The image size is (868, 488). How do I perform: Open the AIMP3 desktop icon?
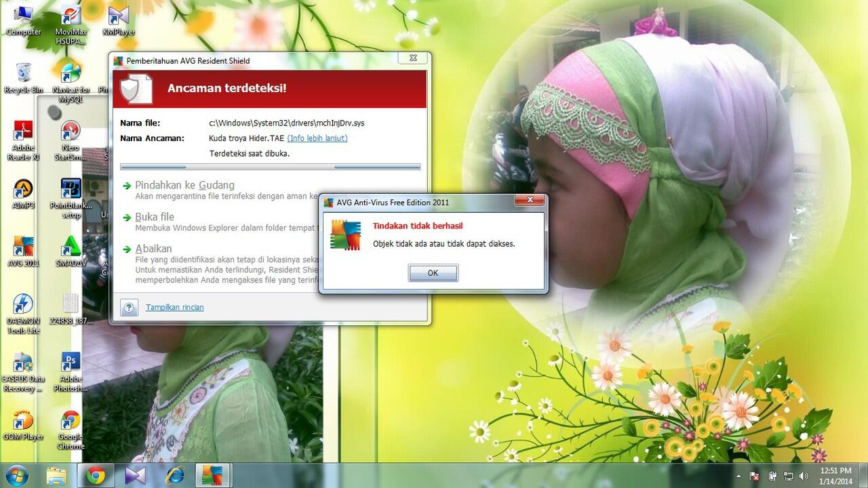23,194
